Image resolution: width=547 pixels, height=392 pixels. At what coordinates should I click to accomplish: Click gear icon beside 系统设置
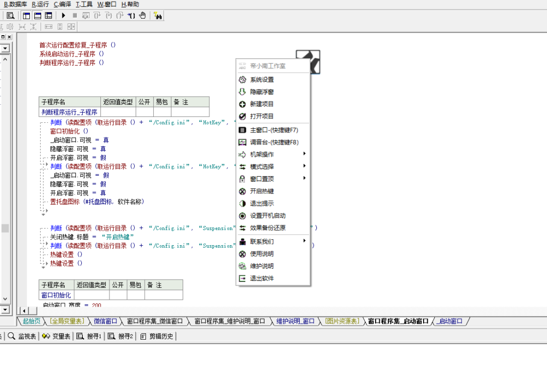click(243, 80)
